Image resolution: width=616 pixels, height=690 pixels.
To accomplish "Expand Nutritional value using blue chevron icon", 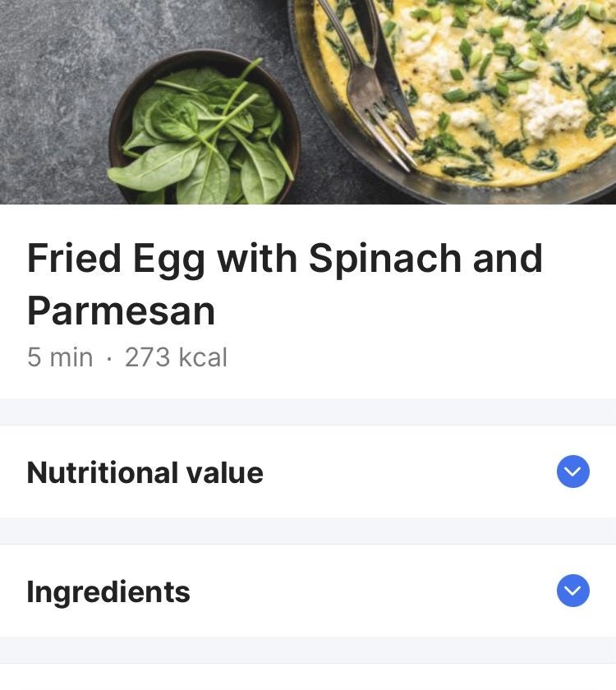I will point(572,471).
